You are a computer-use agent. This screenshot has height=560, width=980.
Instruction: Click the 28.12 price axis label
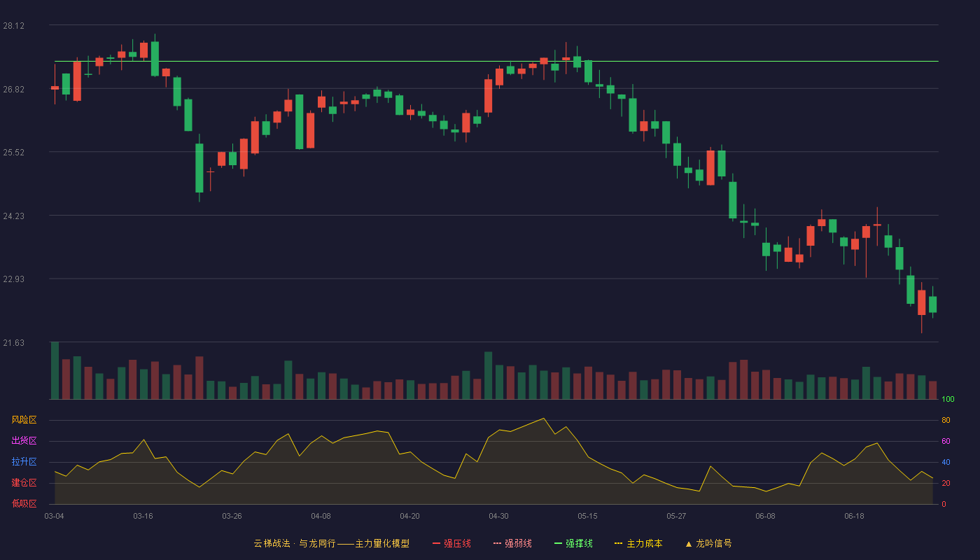click(x=14, y=26)
